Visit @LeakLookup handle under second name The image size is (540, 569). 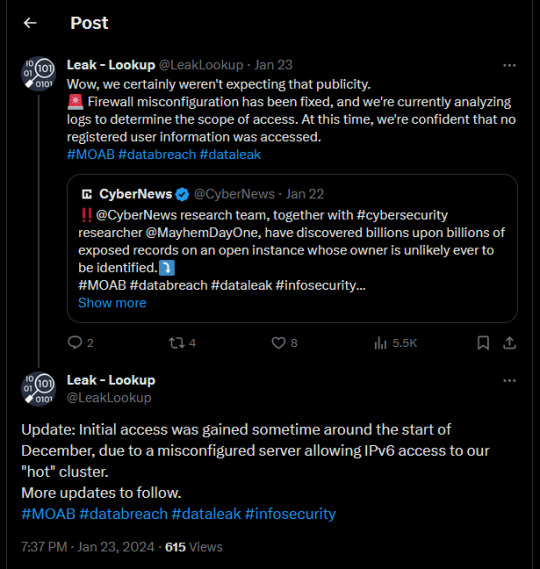[x=109, y=398]
